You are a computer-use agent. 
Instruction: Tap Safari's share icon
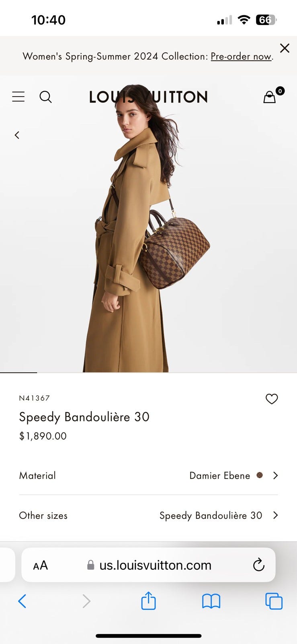point(148,601)
